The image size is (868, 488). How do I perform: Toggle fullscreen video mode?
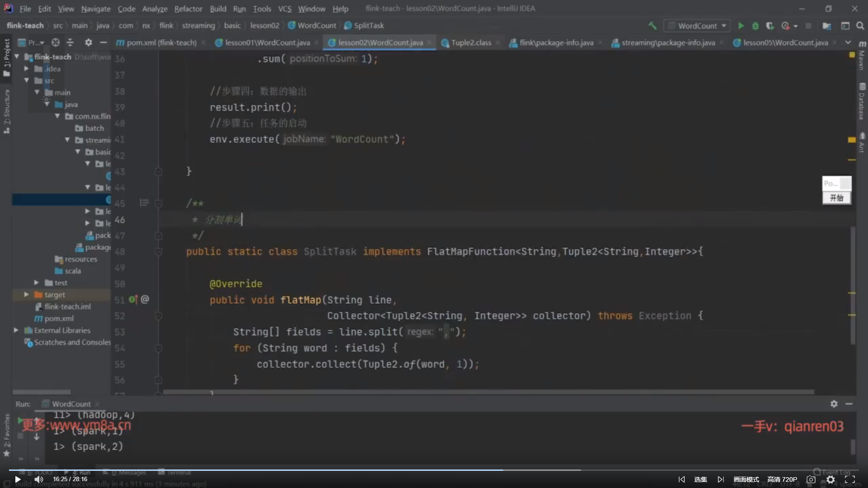tap(850, 479)
